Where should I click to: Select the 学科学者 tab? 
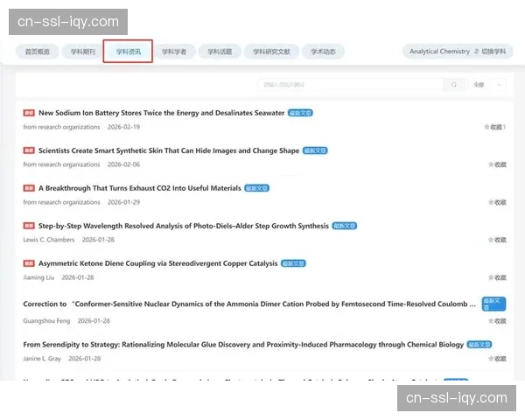174,52
